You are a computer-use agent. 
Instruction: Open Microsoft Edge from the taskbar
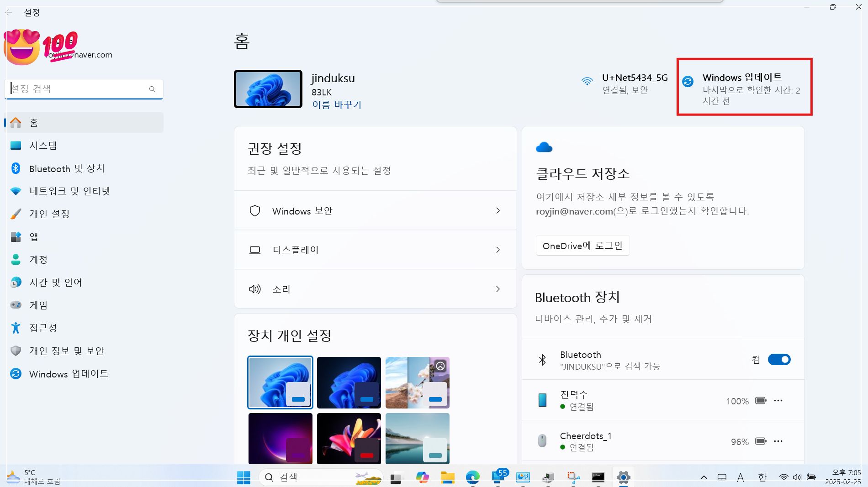(x=473, y=477)
